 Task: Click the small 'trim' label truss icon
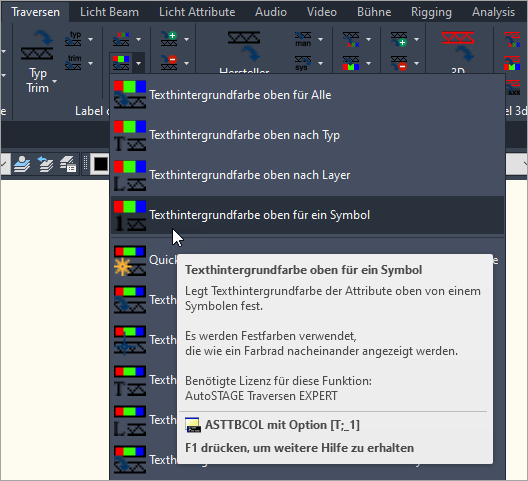(73, 63)
